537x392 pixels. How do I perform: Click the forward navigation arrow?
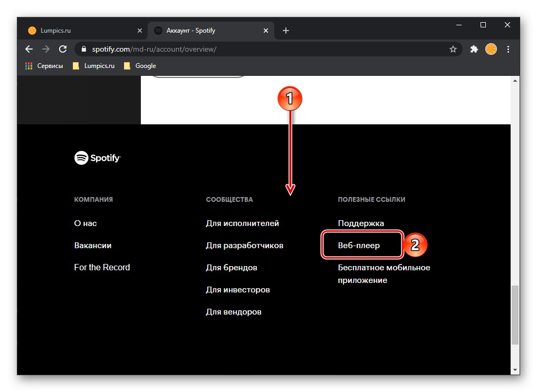click(x=45, y=49)
